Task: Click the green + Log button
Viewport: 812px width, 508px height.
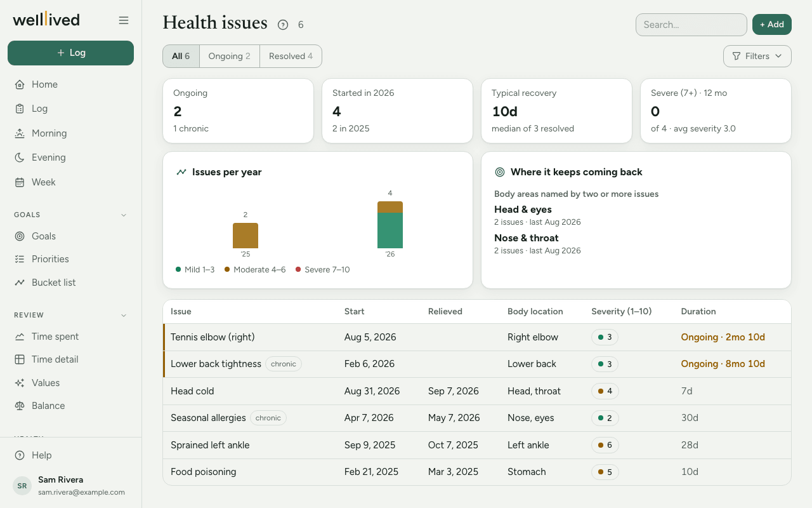Action: pos(70,53)
